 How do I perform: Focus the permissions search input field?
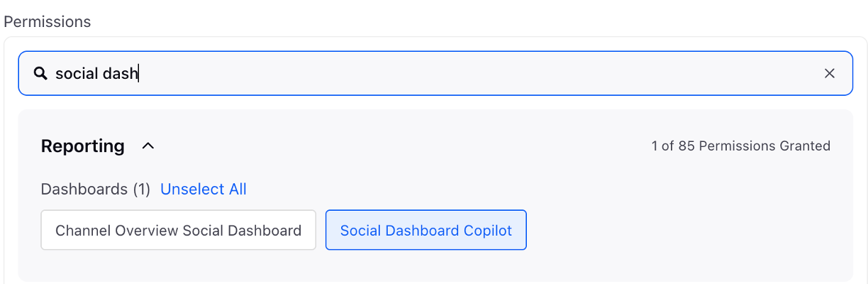tap(435, 73)
